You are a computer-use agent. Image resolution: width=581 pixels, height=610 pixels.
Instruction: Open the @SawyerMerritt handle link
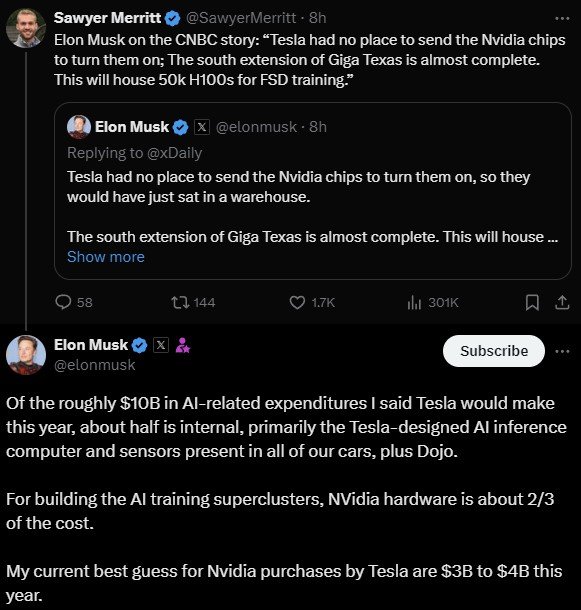tap(241, 18)
